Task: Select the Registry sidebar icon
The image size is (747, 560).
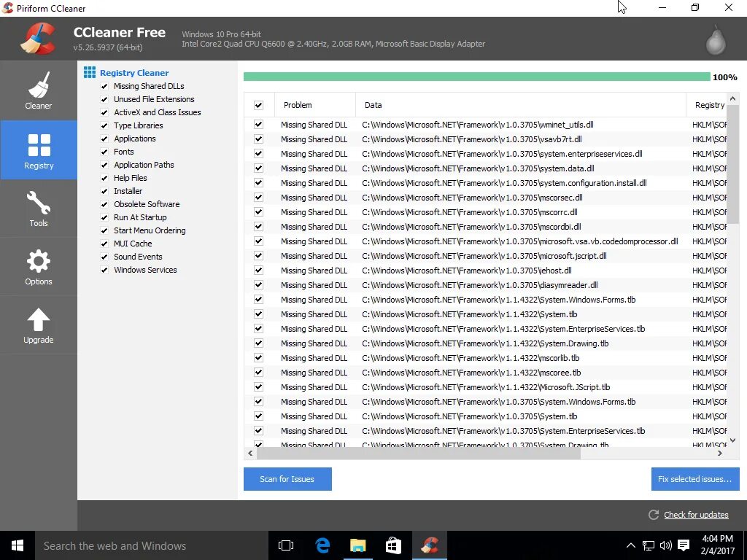Action: (x=39, y=145)
